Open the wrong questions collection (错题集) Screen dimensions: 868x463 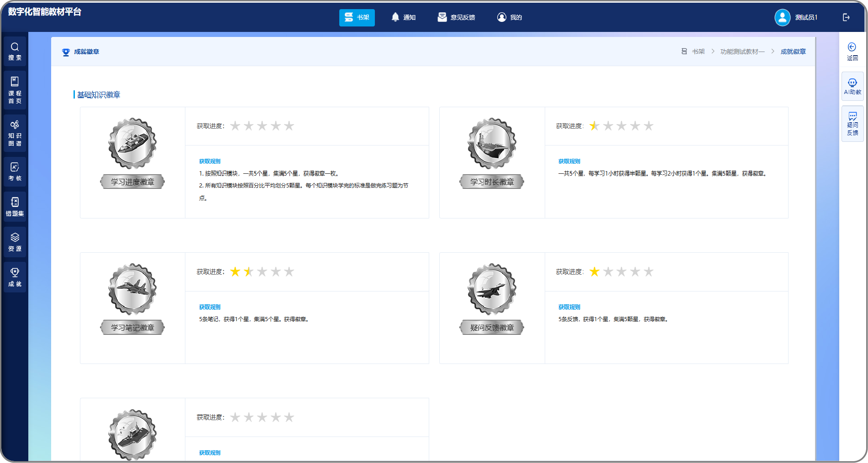[15, 207]
